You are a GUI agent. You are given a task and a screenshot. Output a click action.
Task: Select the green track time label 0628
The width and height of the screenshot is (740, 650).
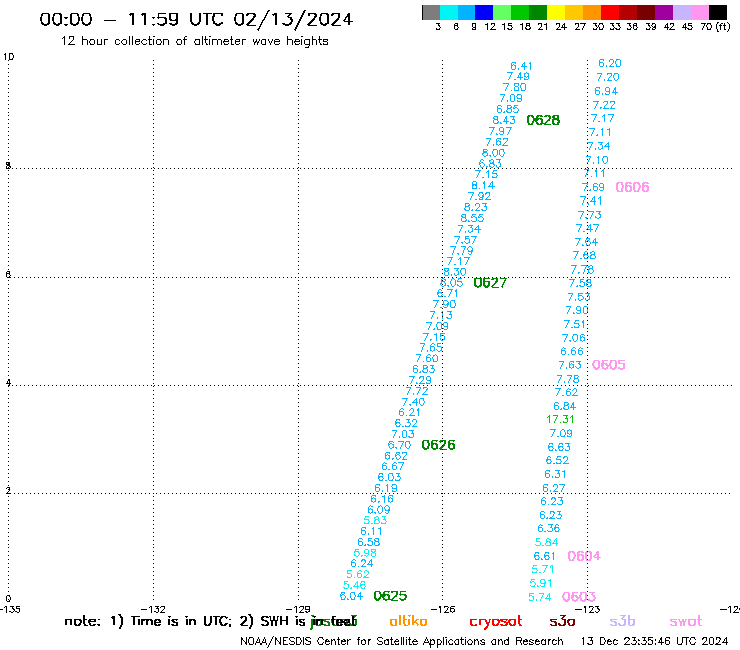click(x=543, y=120)
